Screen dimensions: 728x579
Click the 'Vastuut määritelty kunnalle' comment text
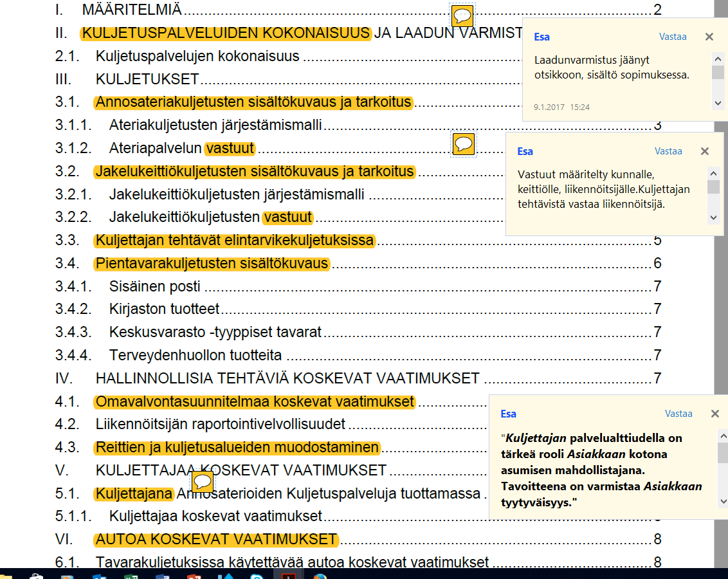pyautogui.click(x=604, y=189)
